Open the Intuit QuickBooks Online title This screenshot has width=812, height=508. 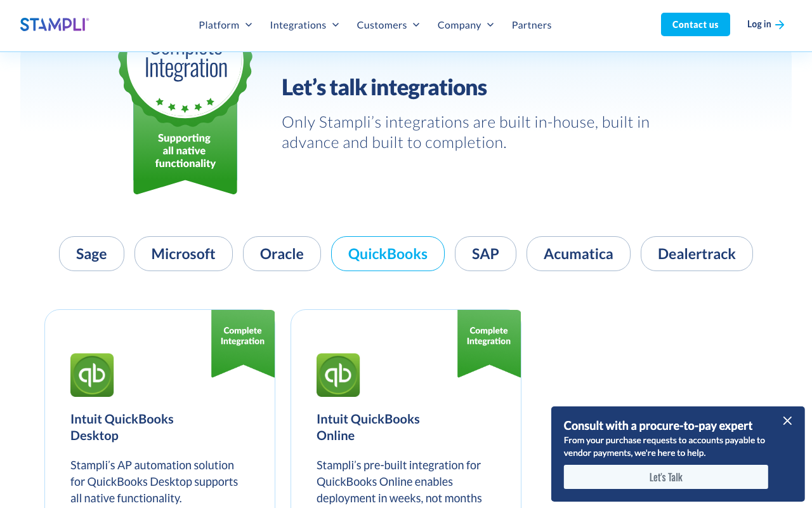point(368,427)
